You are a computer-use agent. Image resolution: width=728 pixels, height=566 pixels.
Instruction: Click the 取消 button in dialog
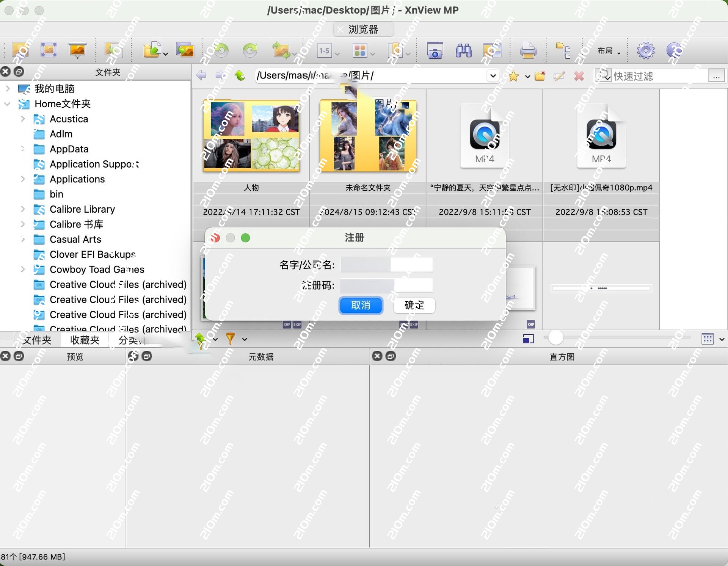coord(361,305)
